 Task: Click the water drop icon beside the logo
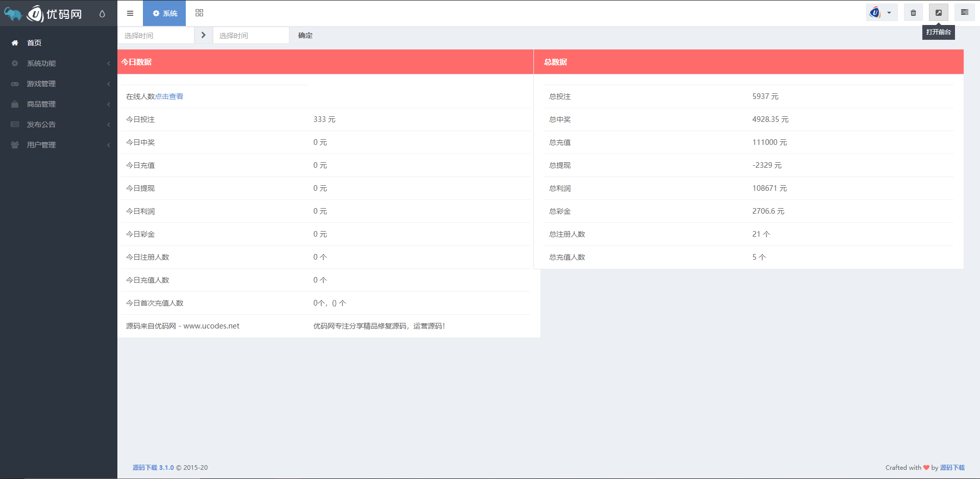click(x=103, y=14)
